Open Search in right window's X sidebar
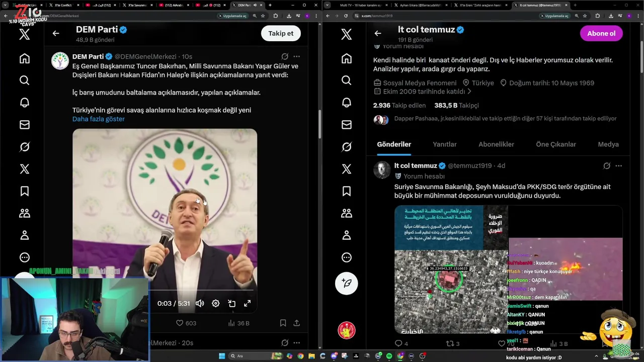 346,80
